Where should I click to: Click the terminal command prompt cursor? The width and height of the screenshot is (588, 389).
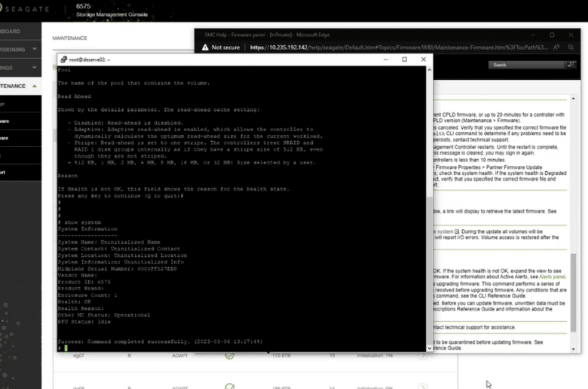pyautogui.click(x=66, y=348)
